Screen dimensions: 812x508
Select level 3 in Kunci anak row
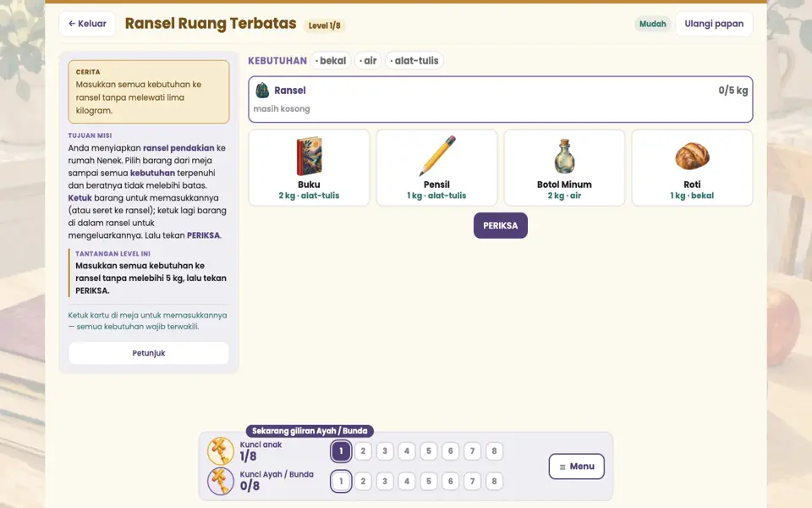point(385,451)
